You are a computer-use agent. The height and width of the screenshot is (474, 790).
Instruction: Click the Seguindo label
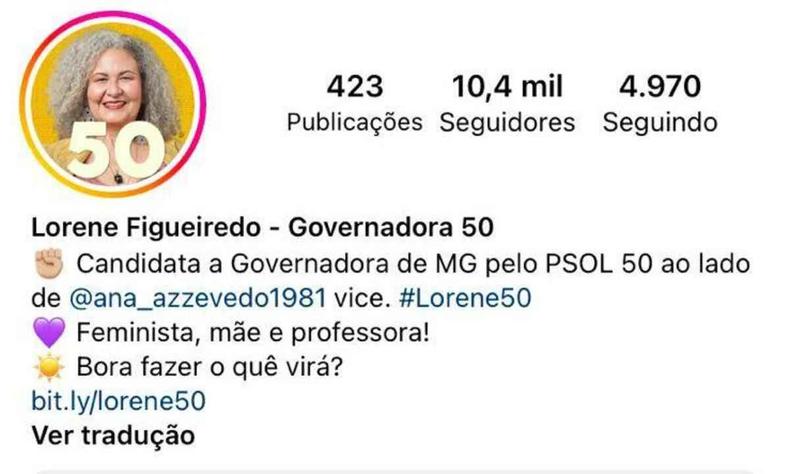point(660,122)
